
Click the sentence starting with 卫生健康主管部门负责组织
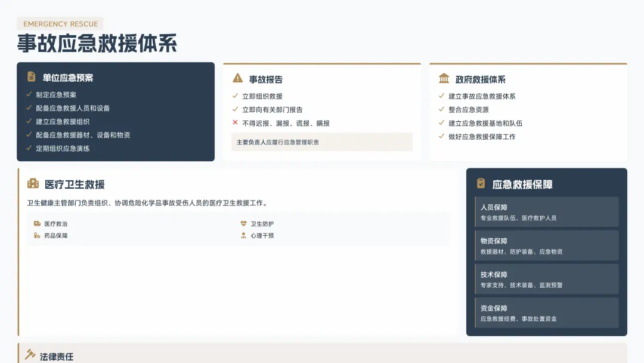click(x=148, y=203)
